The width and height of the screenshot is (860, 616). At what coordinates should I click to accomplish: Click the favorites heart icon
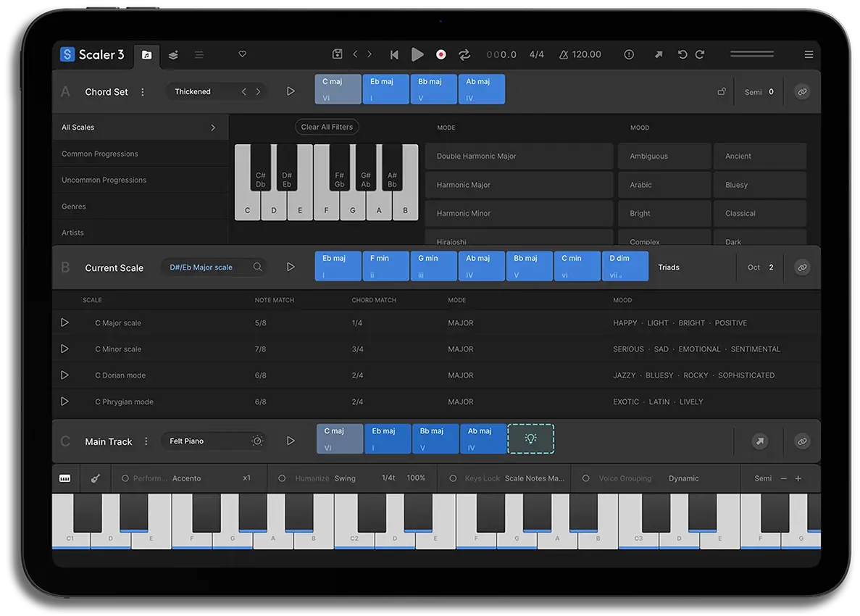pyautogui.click(x=243, y=54)
